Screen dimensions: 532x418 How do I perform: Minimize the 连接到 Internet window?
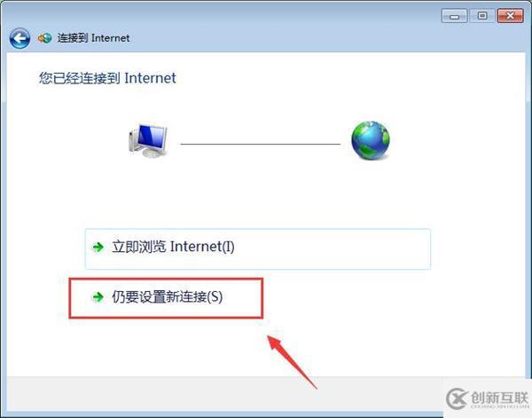pos(454,16)
